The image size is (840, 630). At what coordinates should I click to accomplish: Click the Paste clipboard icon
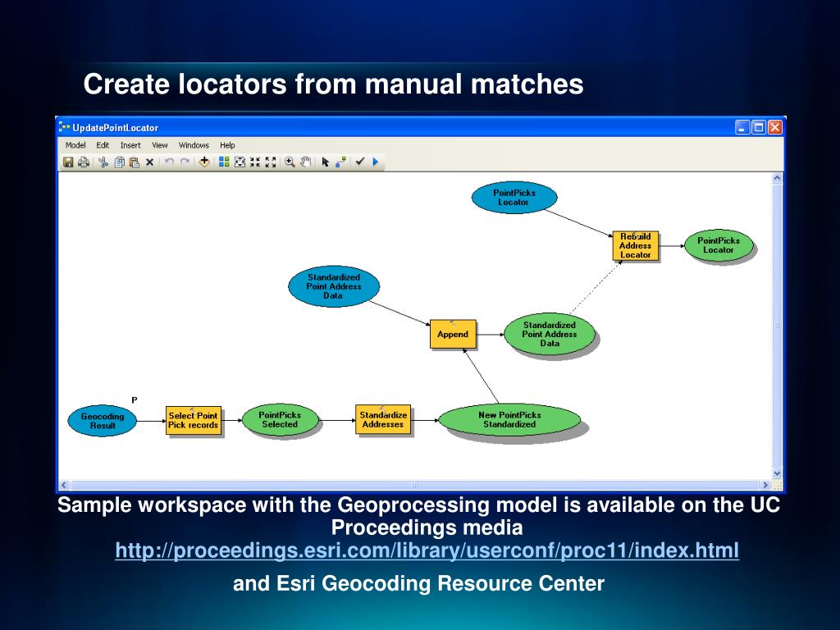(x=135, y=162)
